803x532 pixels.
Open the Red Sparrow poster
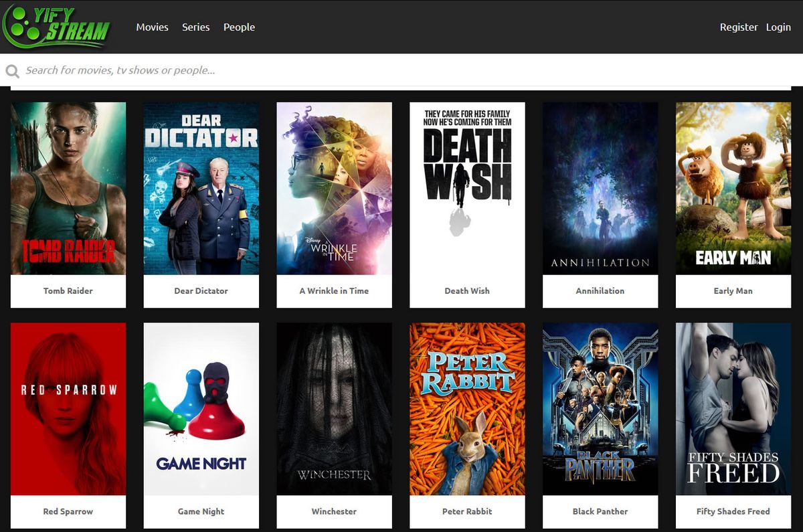(68, 409)
